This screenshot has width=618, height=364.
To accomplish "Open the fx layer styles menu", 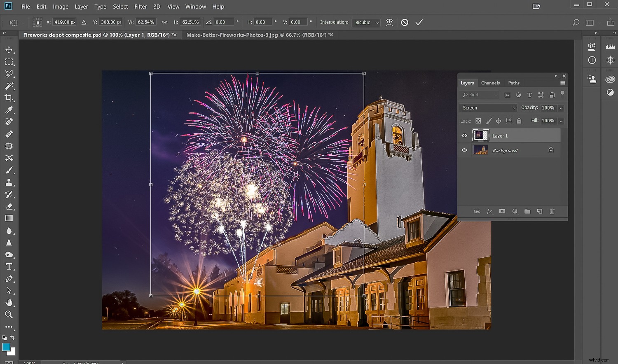I will (490, 211).
